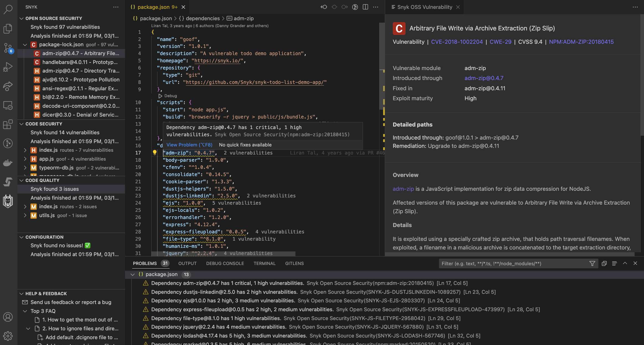The height and width of the screenshot is (345, 644).
Task: Click adm-zip@0.4.7 Introduced through link
Action: 484,78
